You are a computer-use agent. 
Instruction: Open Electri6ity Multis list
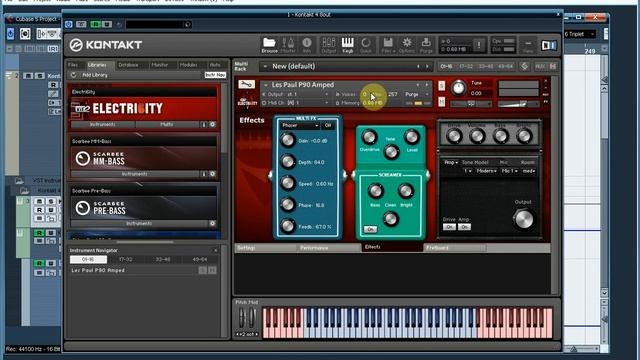(167, 124)
